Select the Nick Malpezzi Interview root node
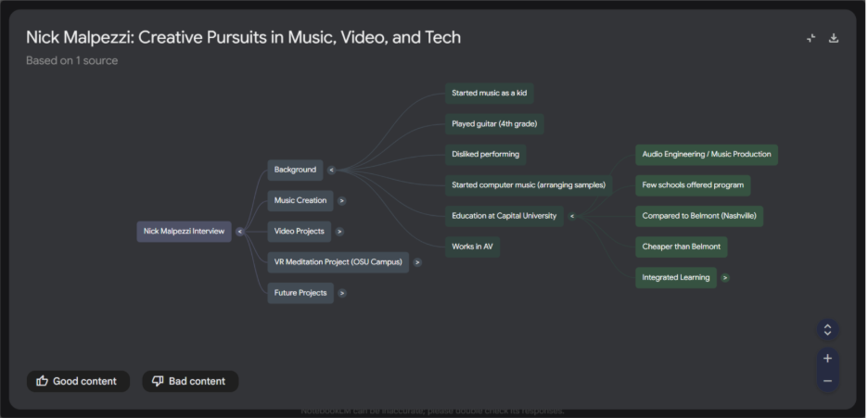This screenshot has height=418, width=868. tap(184, 232)
